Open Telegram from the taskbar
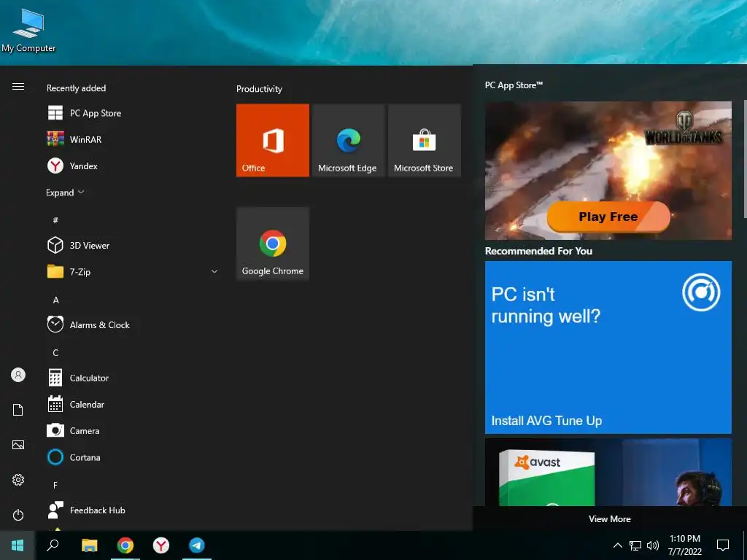This screenshot has height=560, width=747. (x=197, y=545)
